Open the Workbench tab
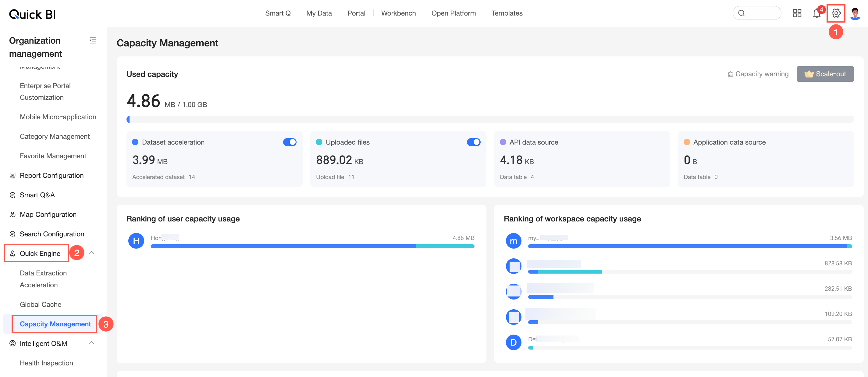Image resolution: width=868 pixels, height=377 pixels. tap(398, 13)
